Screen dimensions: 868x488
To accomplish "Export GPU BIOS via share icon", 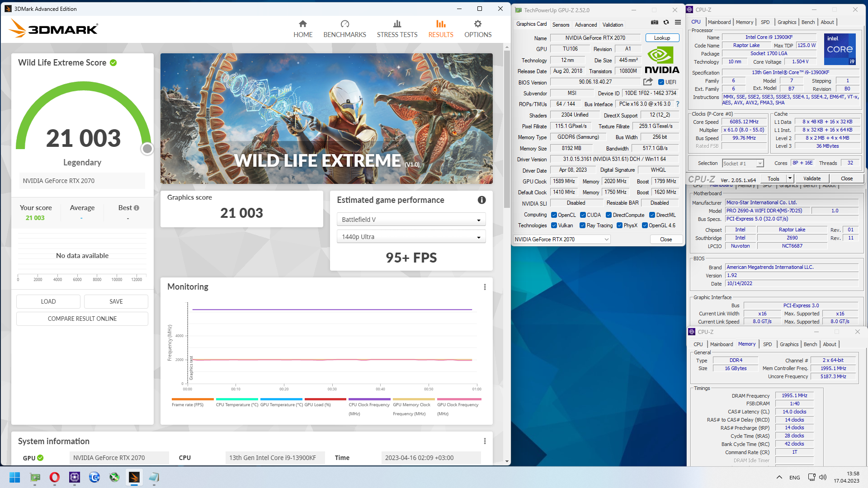I will tap(648, 82).
